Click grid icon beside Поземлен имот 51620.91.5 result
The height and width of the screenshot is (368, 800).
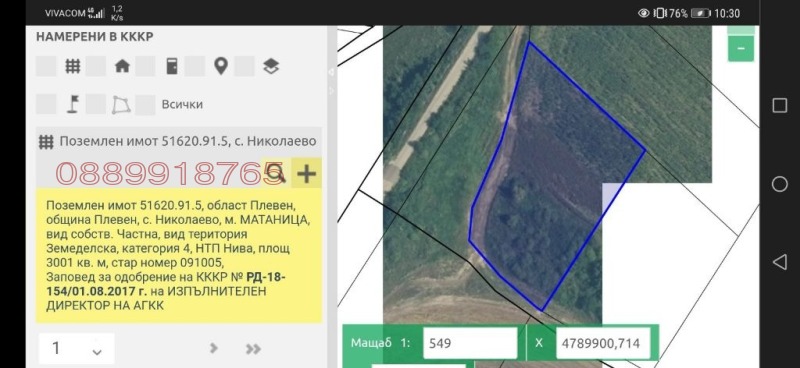point(46,141)
